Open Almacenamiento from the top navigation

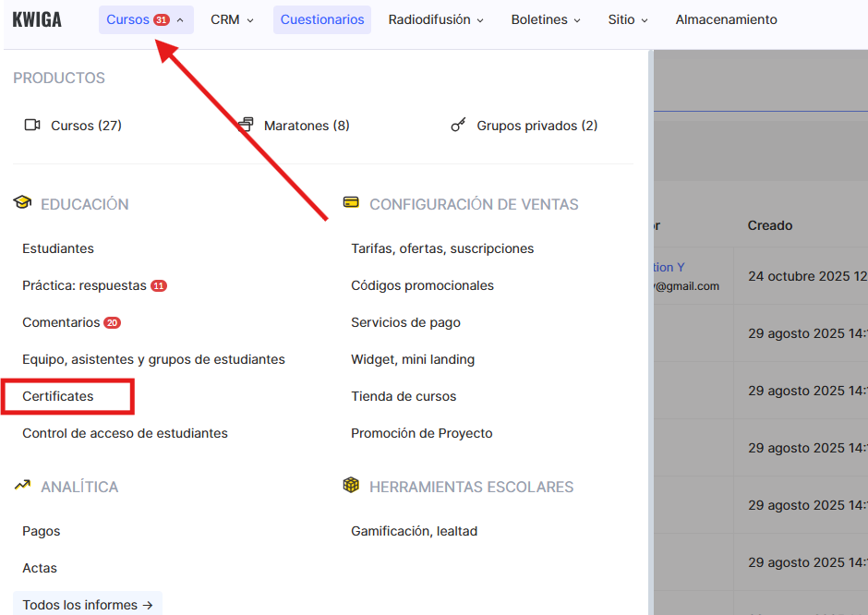point(726,19)
